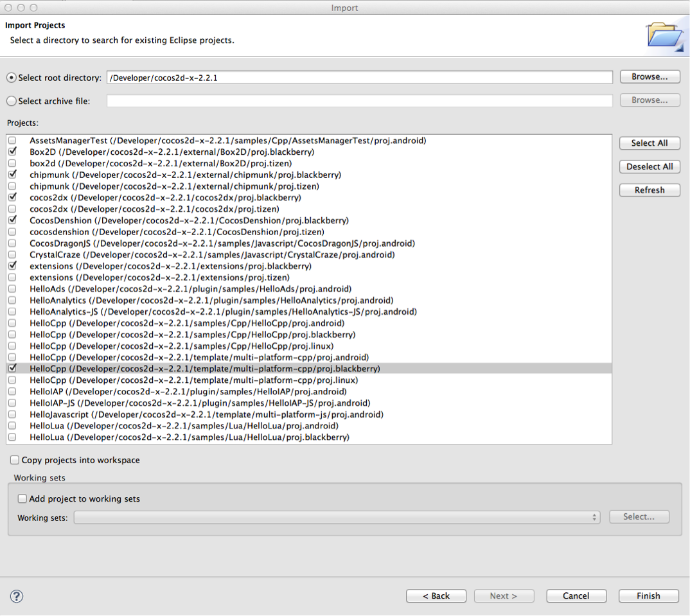Click Browse button for root directory
690x616 pixels.
(650, 76)
